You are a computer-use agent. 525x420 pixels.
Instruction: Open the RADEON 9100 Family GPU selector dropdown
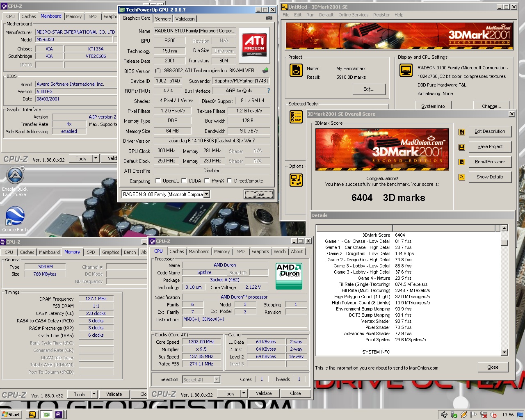[x=207, y=194]
